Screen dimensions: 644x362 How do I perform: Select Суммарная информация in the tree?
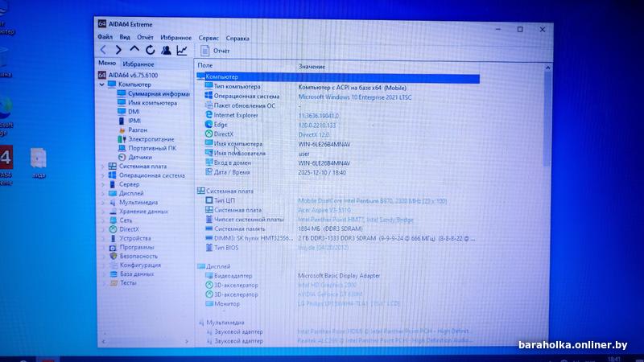tap(154, 94)
